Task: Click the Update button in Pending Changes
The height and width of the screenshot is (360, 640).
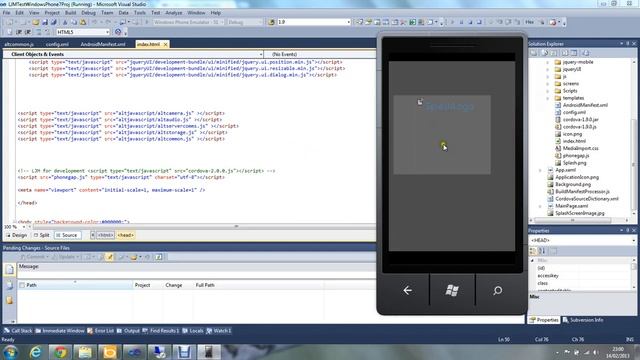Action: coord(65,257)
